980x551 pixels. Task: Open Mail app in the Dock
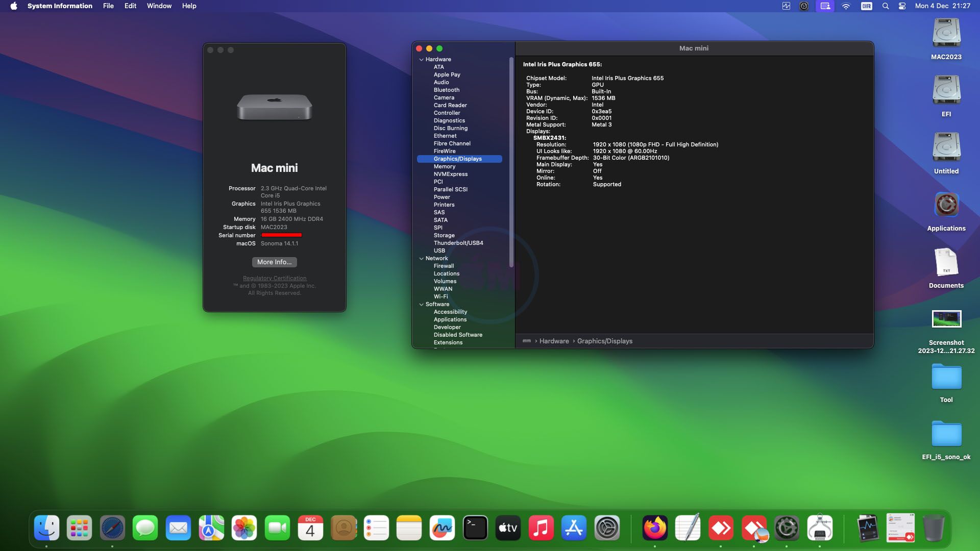178,528
